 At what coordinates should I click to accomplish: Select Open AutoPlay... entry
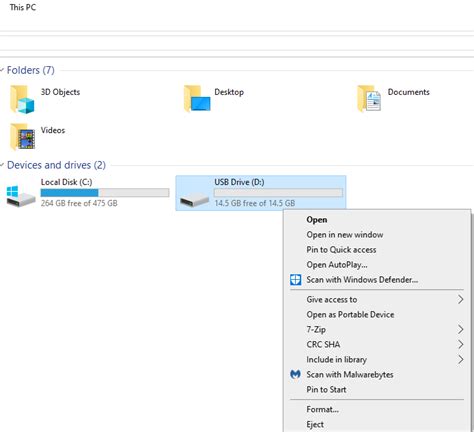377,265
